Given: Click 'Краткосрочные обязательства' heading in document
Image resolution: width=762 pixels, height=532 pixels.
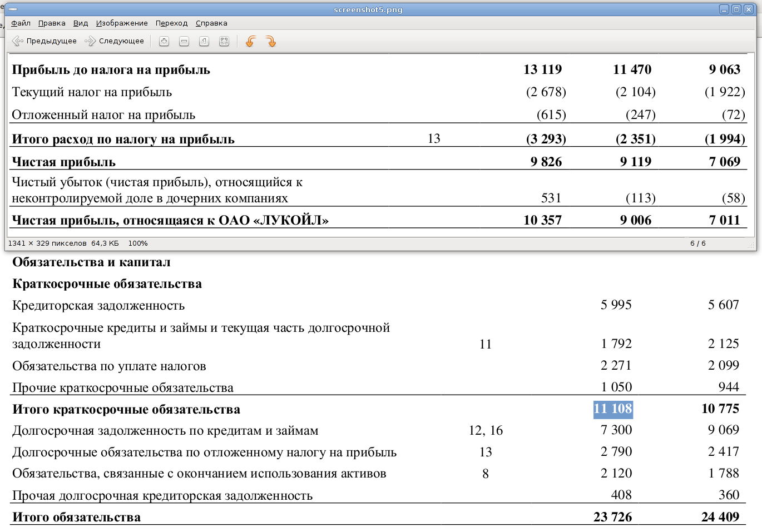Looking at the screenshot, I should pos(107,284).
